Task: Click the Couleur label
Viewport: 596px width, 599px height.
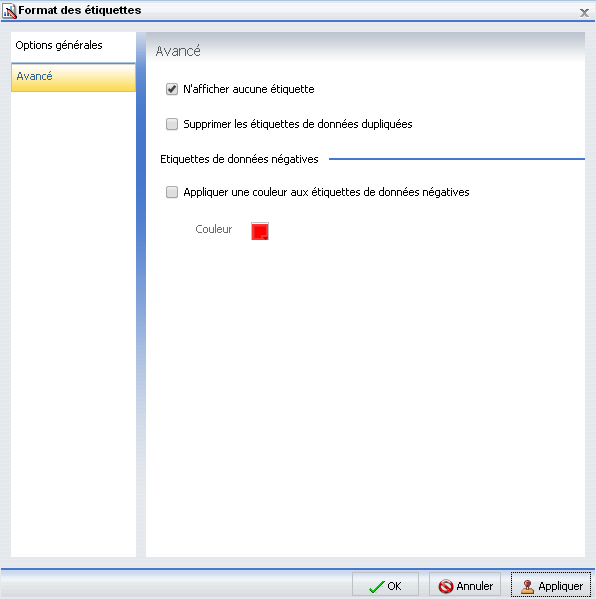Action: (214, 229)
